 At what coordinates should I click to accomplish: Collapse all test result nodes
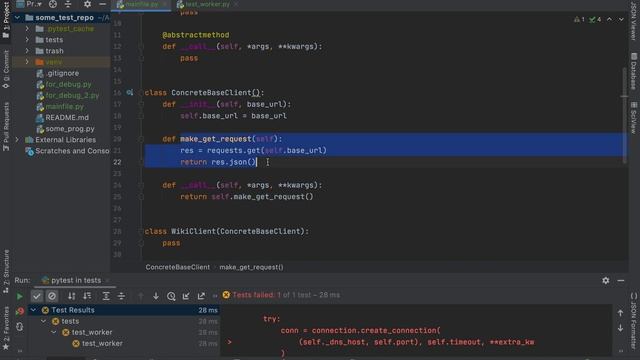[x=121, y=296]
